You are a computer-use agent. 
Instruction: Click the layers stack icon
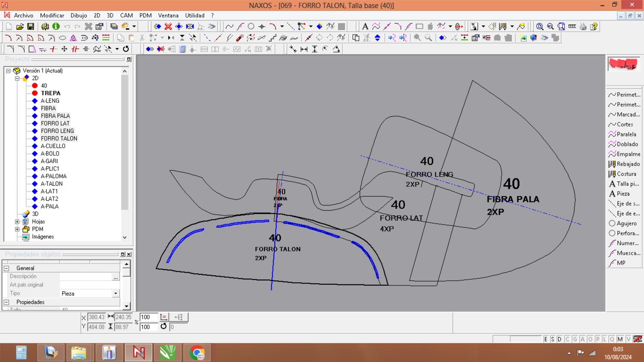coord(114,27)
